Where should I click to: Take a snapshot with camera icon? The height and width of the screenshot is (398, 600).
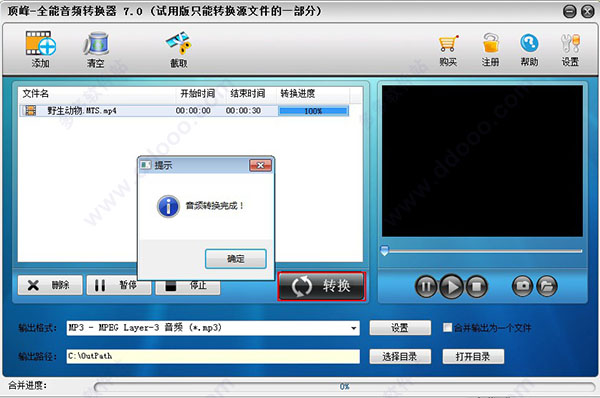pyautogui.click(x=522, y=286)
